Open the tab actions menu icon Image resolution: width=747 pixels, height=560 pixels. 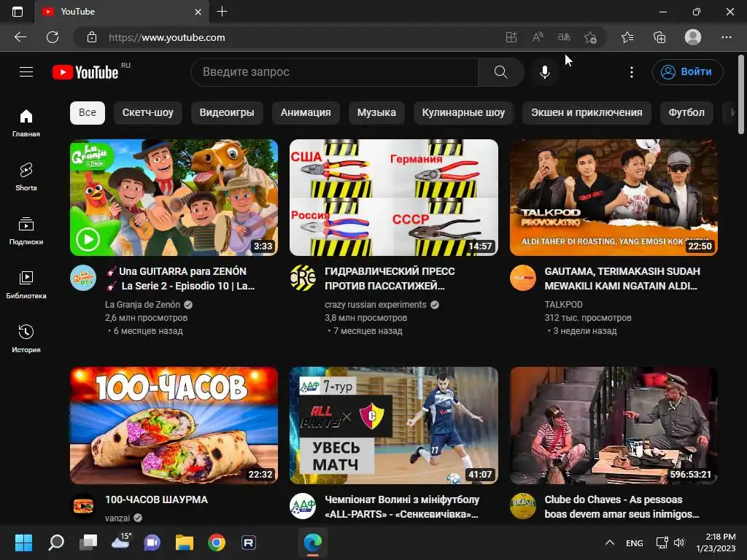pos(18,12)
